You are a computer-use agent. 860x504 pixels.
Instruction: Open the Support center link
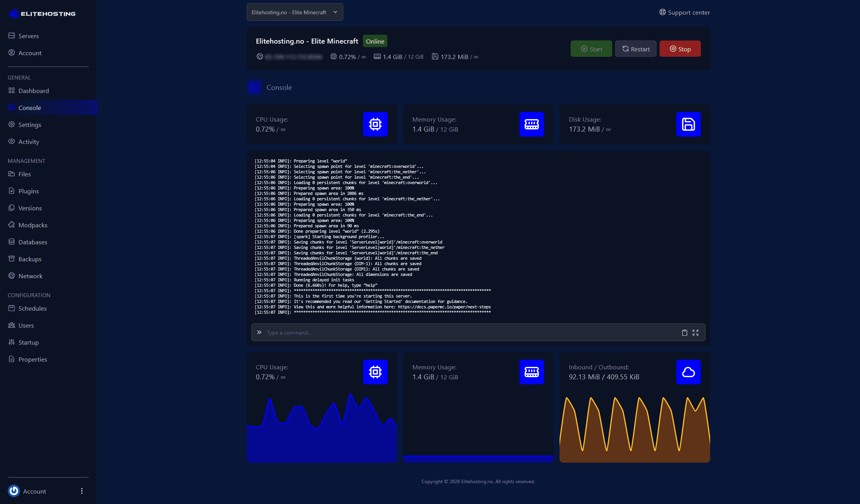[685, 12]
